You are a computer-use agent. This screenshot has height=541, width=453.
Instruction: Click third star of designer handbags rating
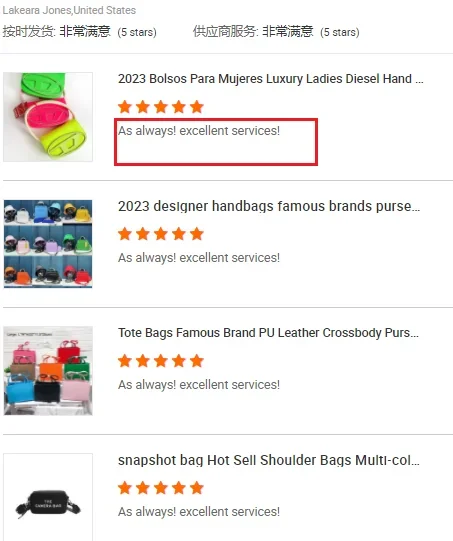pyautogui.click(x=161, y=234)
